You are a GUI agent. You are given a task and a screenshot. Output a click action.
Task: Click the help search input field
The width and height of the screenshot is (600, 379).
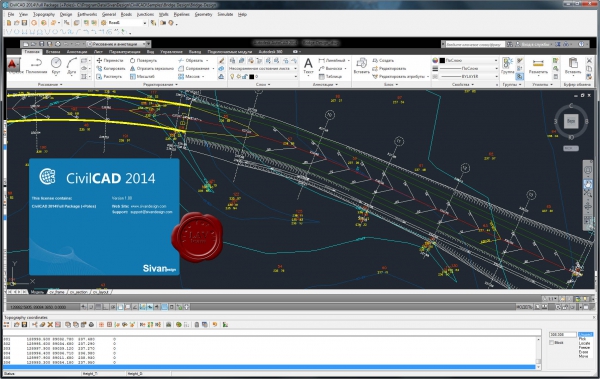pyautogui.click(x=474, y=44)
